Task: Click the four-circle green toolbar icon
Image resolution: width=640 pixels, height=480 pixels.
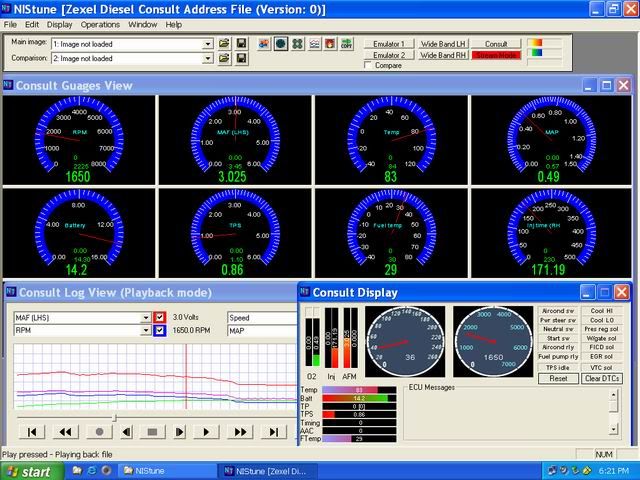Action: (x=298, y=44)
